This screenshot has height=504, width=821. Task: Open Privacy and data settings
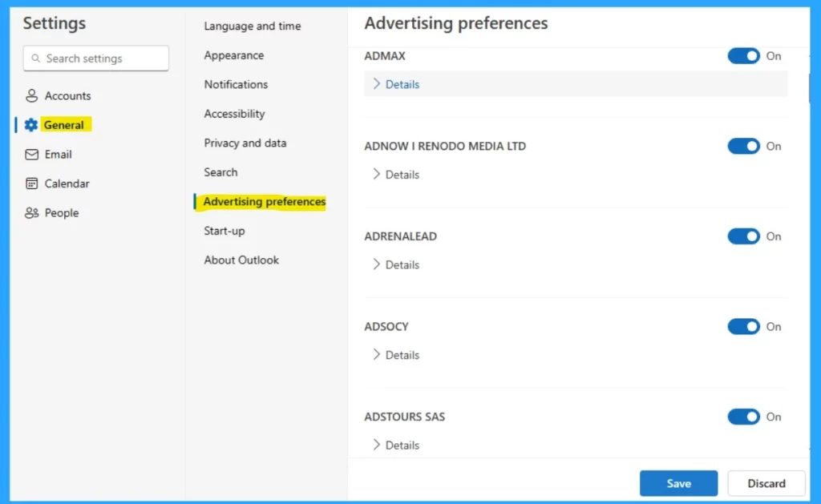tap(245, 143)
